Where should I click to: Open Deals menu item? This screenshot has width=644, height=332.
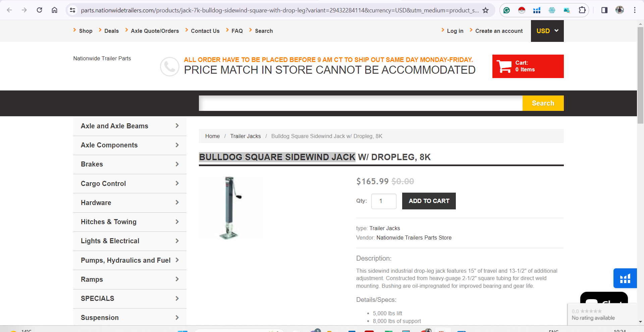[111, 31]
